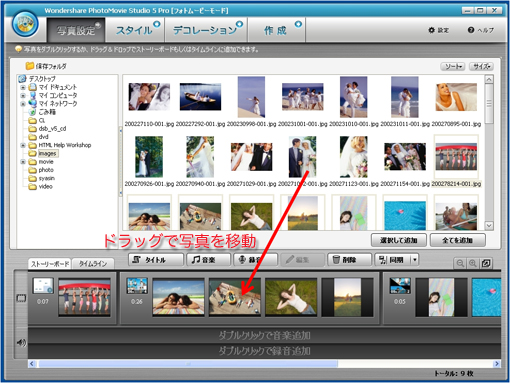Click the ダブルクリックで録音追加 track

264,351
